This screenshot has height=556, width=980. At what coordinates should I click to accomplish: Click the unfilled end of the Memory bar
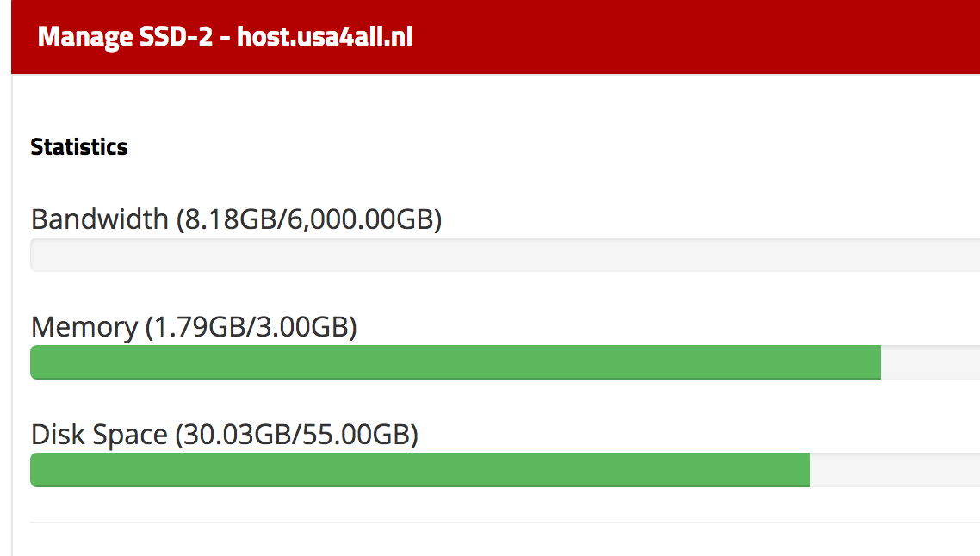(x=930, y=362)
